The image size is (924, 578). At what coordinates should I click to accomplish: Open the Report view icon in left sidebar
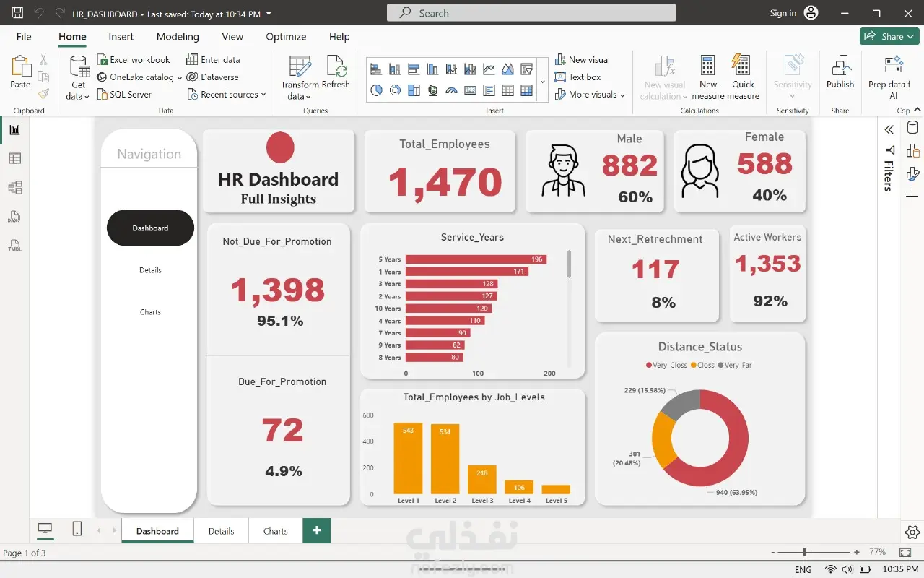coord(14,130)
